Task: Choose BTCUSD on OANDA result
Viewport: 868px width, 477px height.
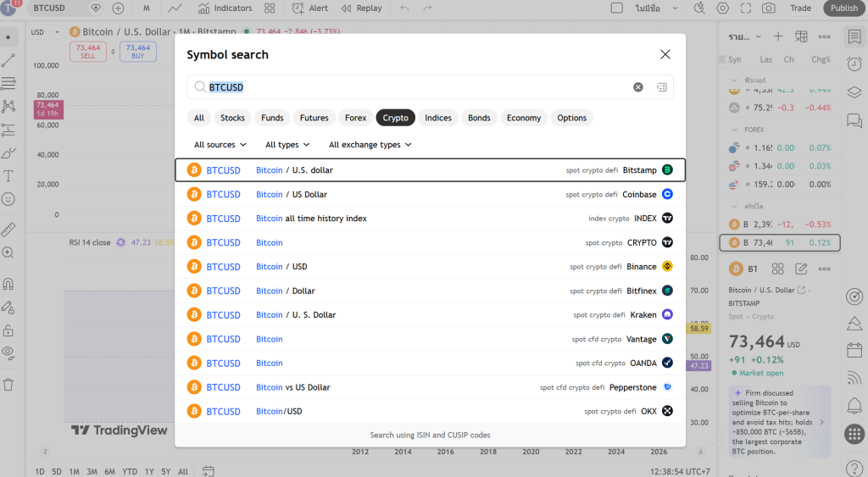Action: (430, 363)
